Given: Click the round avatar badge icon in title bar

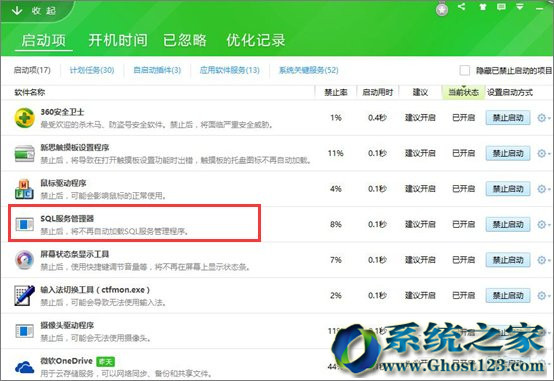Looking at the screenshot, I should click(442, 10).
